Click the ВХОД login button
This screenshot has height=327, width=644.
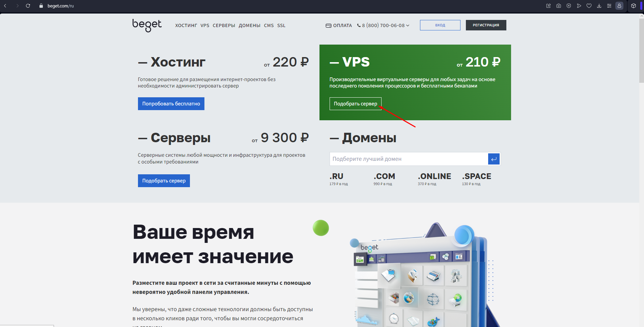click(x=440, y=25)
